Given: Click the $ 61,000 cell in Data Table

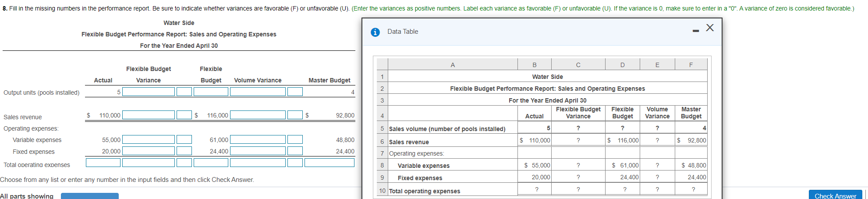Looking at the screenshot, I should click(623, 165).
